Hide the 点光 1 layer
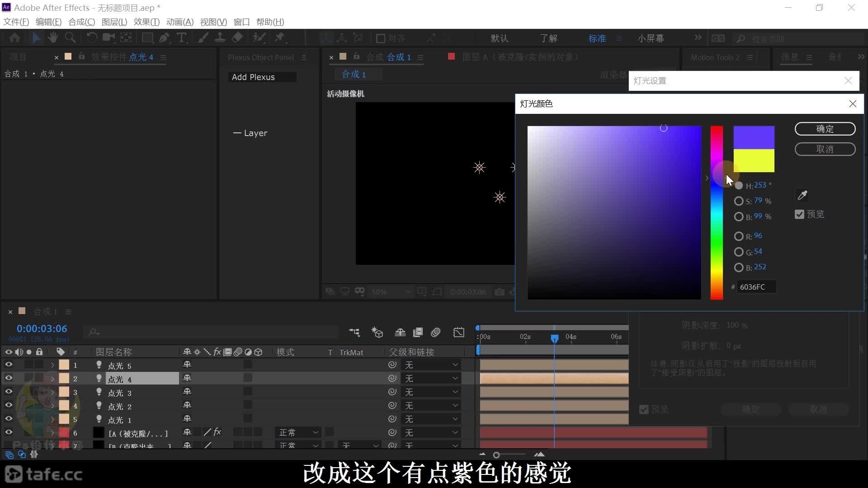 point(9,419)
